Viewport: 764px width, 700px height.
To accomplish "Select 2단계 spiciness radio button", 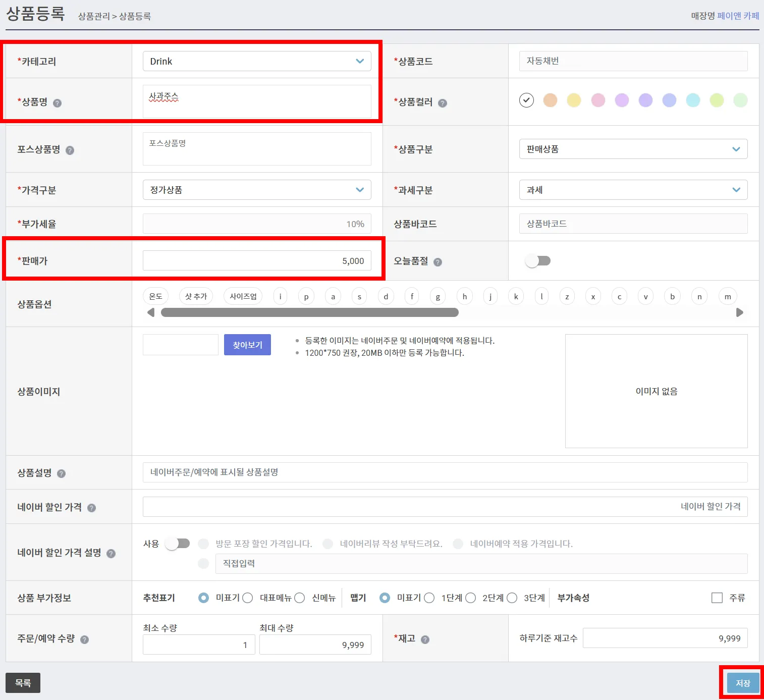I will pos(470,598).
